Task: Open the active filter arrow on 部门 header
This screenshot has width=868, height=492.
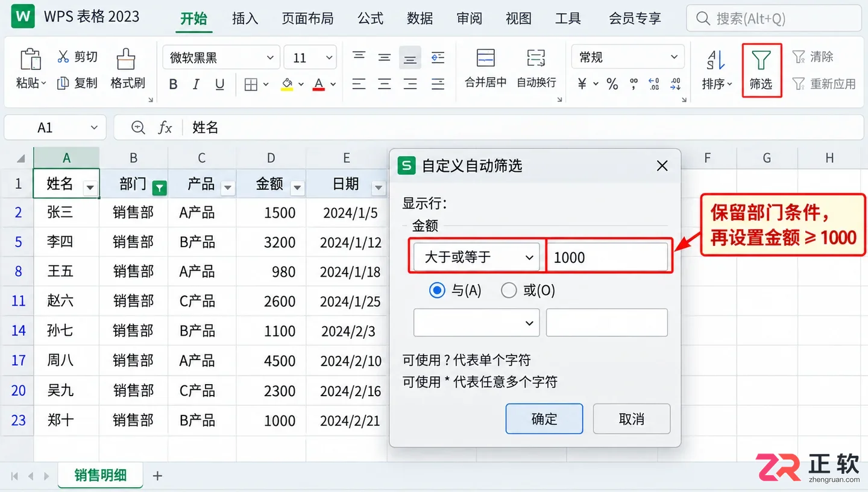Action: pos(159,188)
